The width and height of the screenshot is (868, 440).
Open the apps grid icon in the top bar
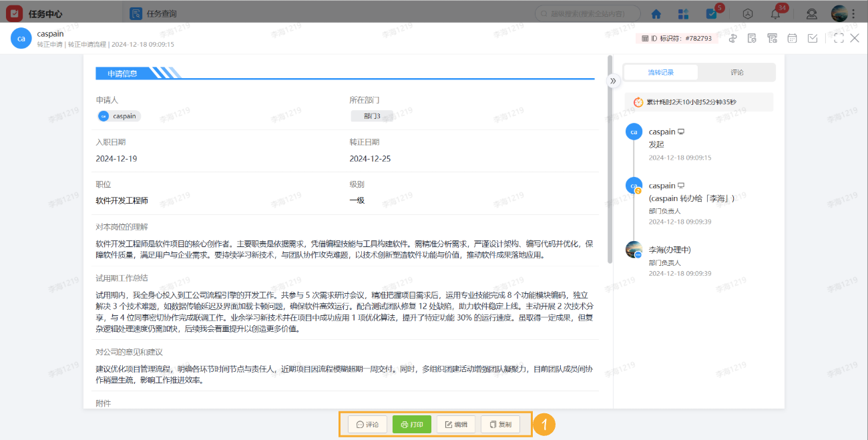pos(683,13)
